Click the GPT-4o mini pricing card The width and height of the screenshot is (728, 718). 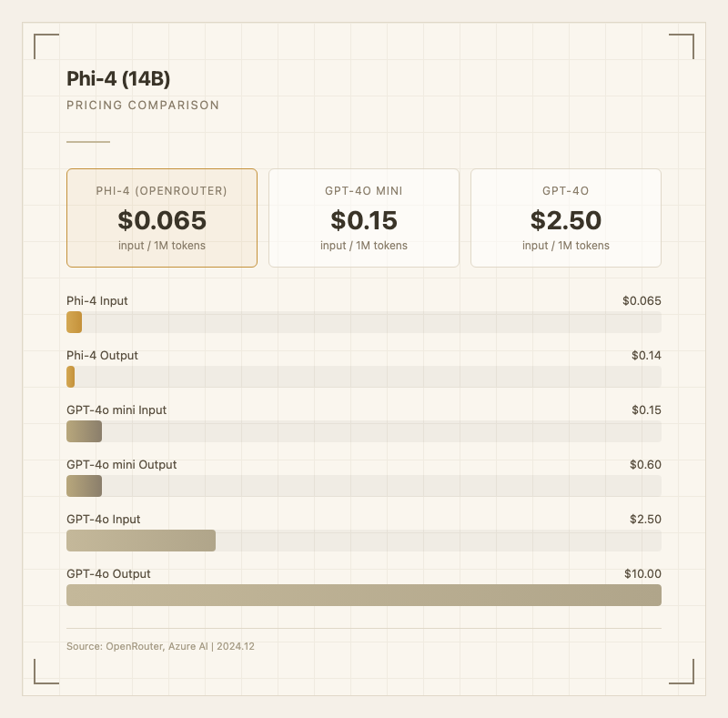click(x=364, y=217)
